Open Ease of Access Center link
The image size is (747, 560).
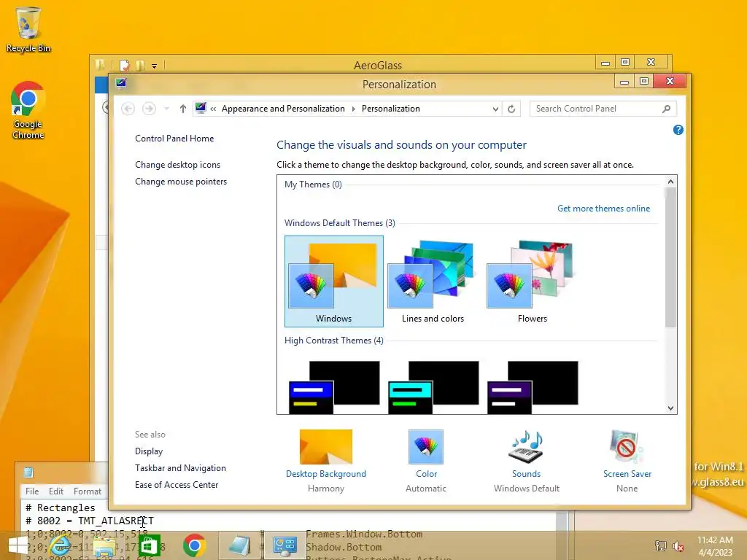point(177,485)
